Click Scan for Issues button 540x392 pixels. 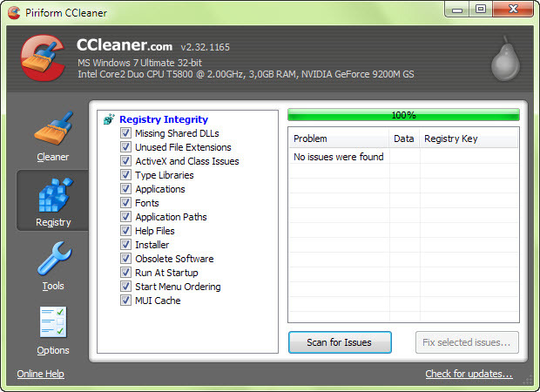pos(340,342)
